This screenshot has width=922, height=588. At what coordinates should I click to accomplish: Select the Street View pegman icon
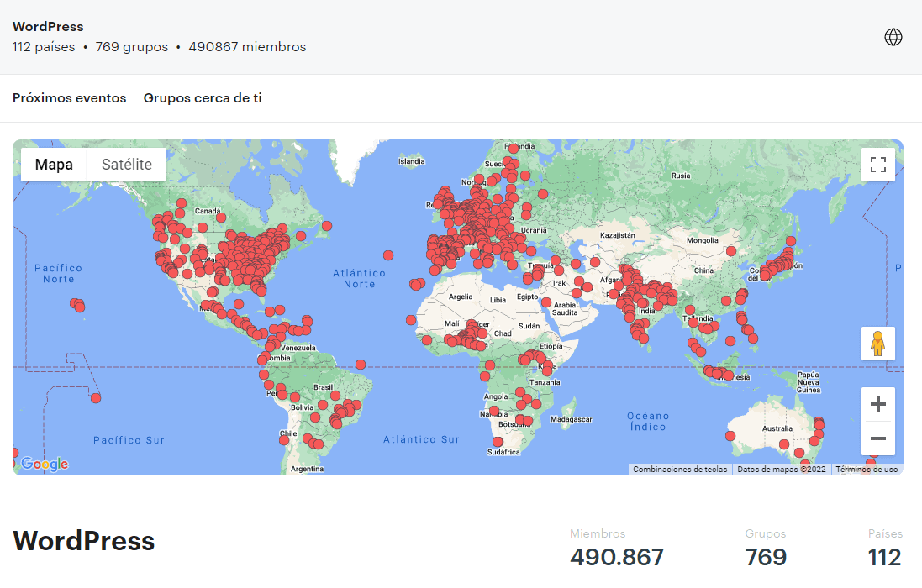click(878, 344)
